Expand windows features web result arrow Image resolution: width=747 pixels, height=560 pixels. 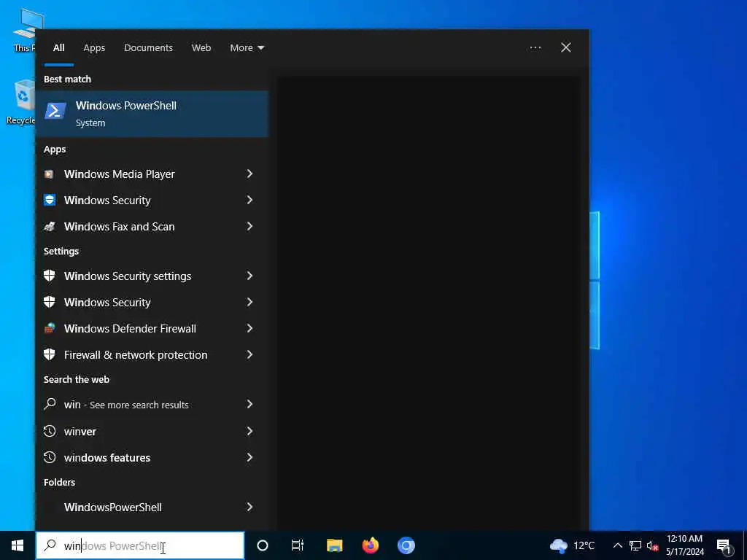[x=249, y=457]
